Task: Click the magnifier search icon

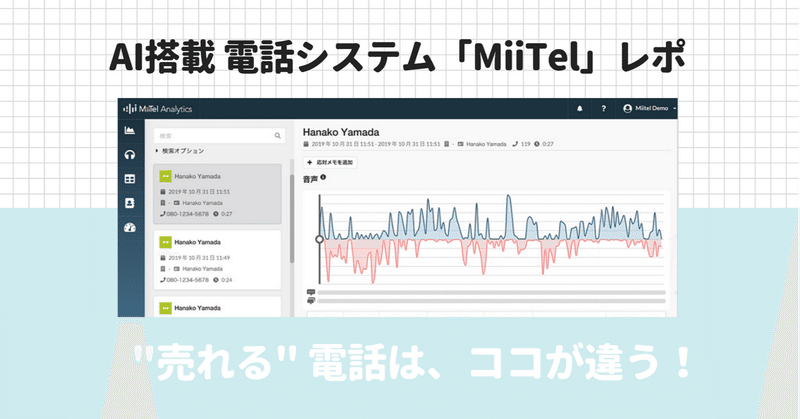Action: (x=278, y=136)
